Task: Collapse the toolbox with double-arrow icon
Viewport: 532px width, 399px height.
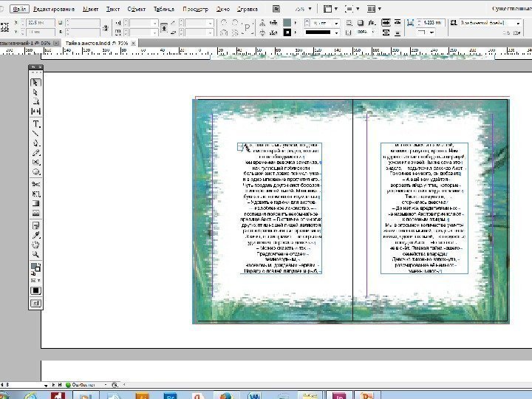Action: 33,66
